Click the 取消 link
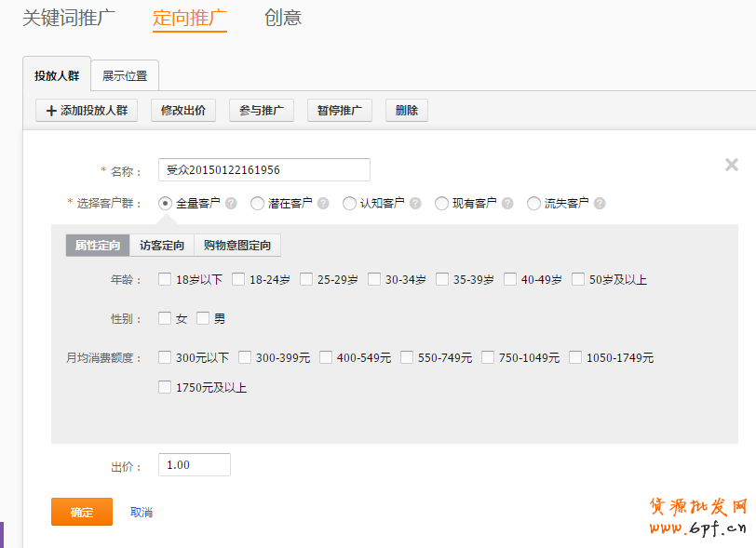This screenshot has width=756, height=548. [142, 513]
